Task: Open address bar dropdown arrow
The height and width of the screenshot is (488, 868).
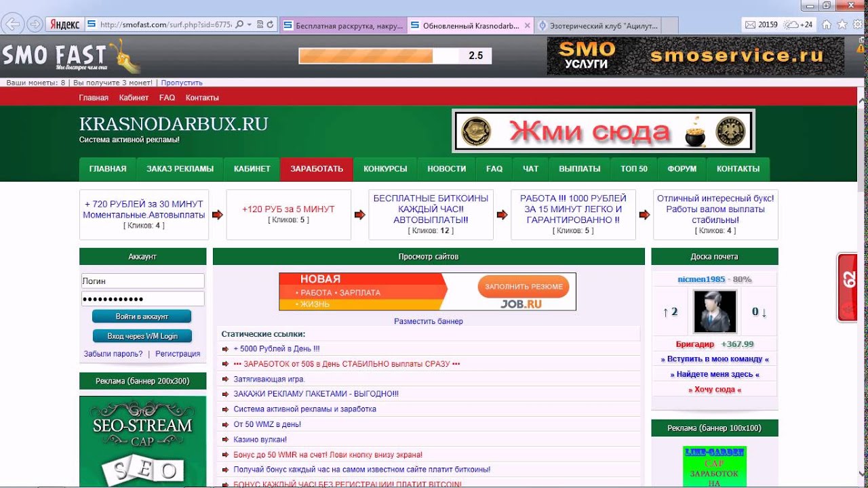Action: click(250, 24)
